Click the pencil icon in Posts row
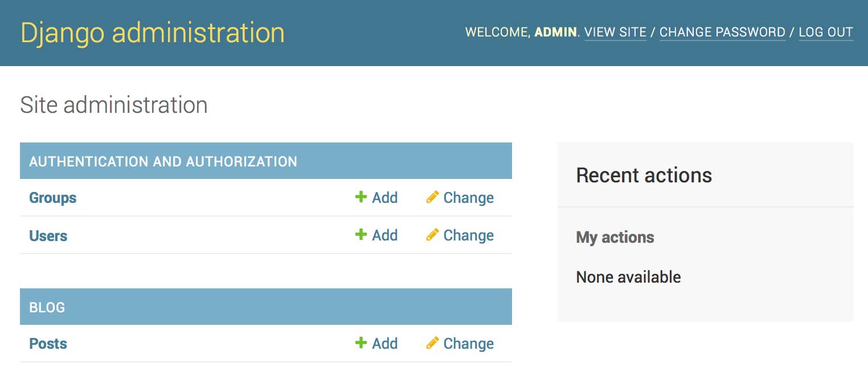868x375 pixels. pyautogui.click(x=432, y=343)
